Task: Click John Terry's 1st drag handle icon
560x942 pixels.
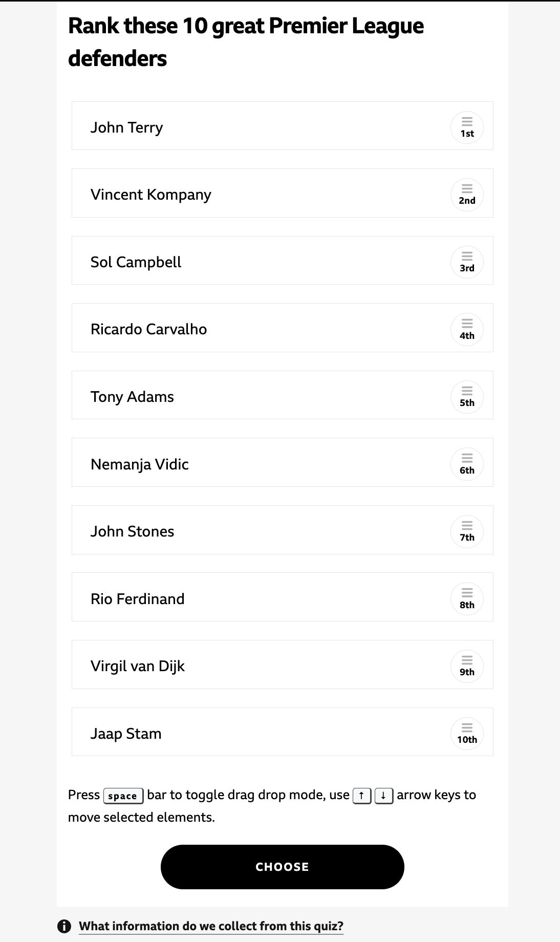Action: point(467,127)
